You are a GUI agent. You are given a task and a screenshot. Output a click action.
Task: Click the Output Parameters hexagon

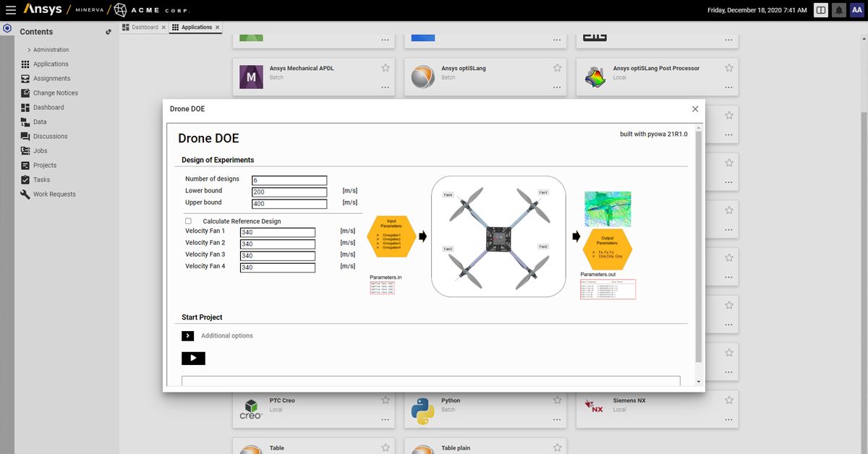[x=608, y=249]
